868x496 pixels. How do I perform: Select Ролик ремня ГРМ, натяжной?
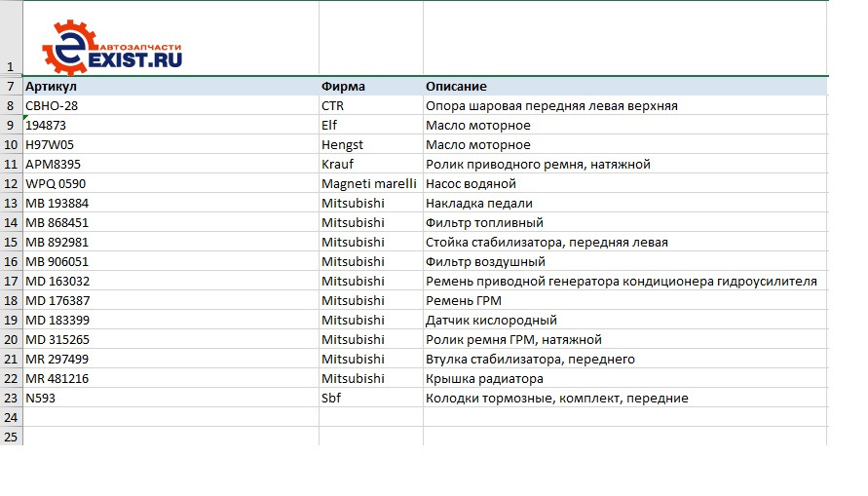click(625, 339)
